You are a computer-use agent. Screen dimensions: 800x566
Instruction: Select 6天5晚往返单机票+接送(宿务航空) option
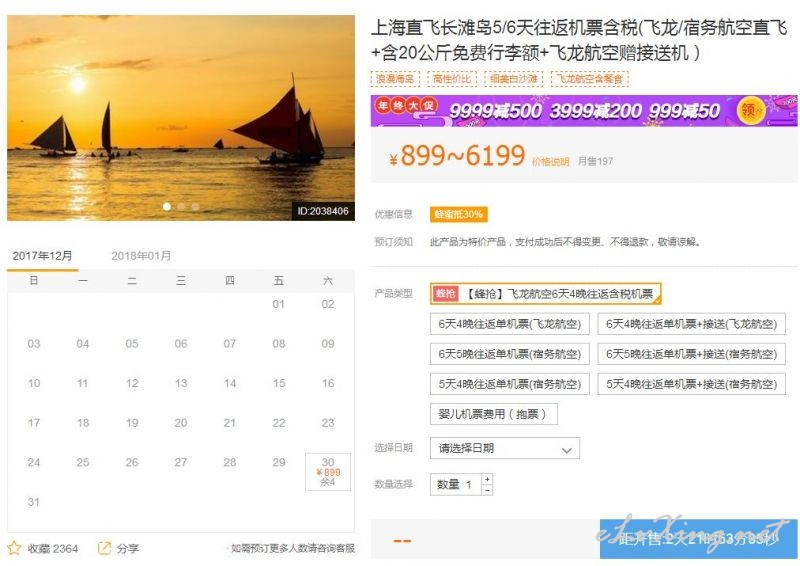point(691,354)
